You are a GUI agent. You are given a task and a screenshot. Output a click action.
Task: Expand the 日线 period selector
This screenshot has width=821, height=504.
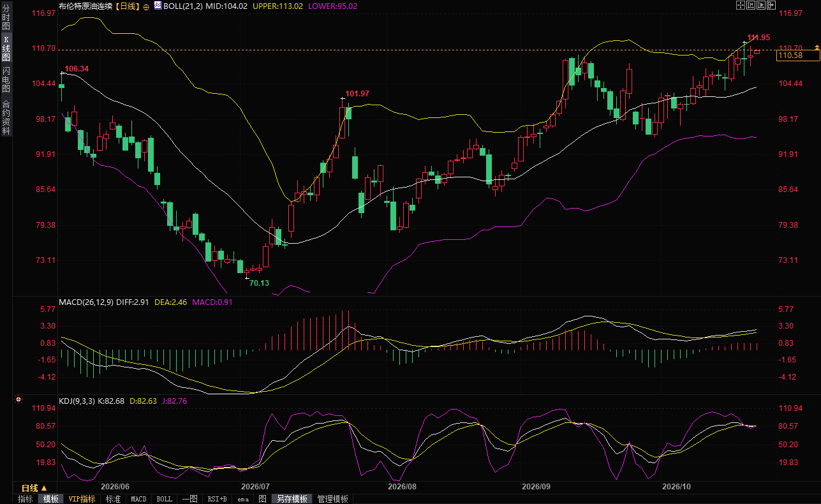[x=34, y=487]
